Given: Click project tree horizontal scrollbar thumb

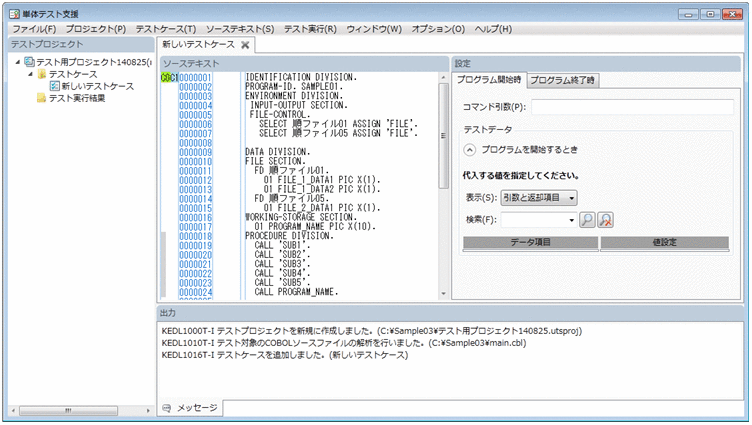Looking at the screenshot, I should pos(69,411).
